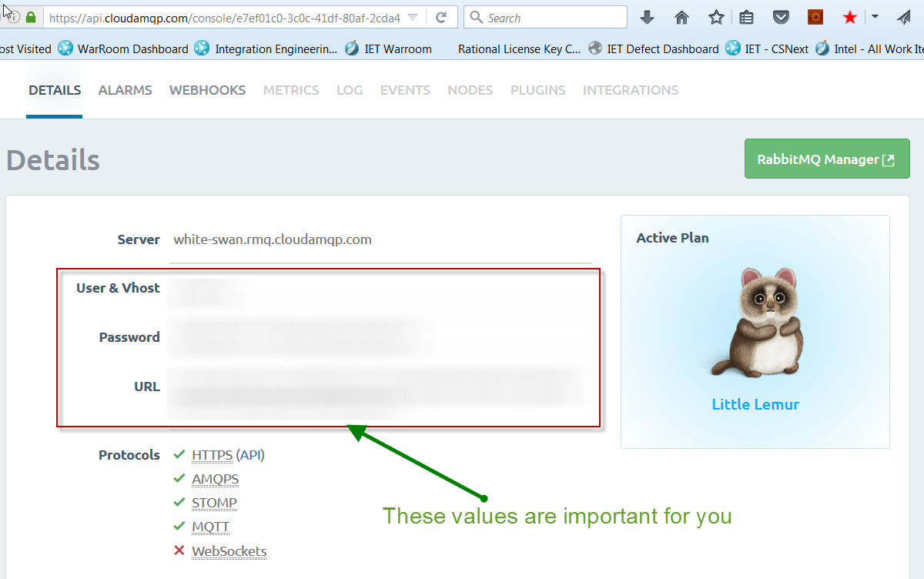
Task: Click the Protocols label
Action: 129,455
